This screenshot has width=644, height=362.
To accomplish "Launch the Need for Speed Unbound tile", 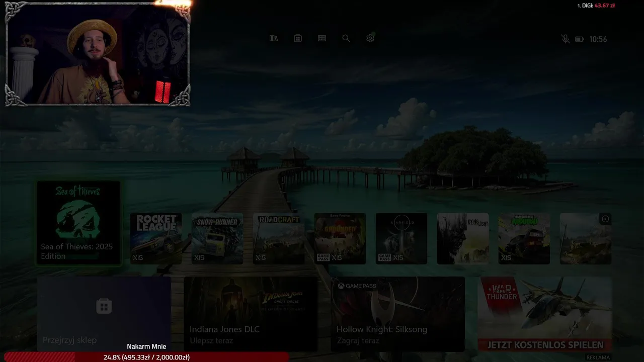I will point(524,238).
